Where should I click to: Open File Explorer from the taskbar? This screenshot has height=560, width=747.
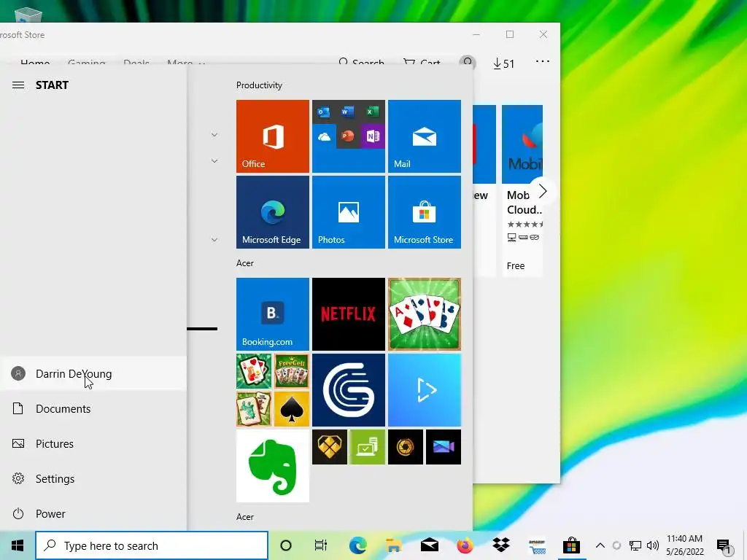tap(393, 545)
